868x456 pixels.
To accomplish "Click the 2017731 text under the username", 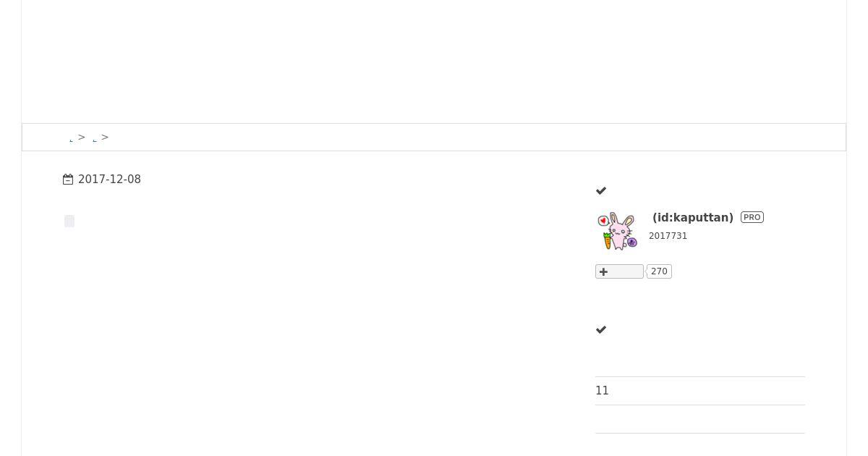I will 668,236.
